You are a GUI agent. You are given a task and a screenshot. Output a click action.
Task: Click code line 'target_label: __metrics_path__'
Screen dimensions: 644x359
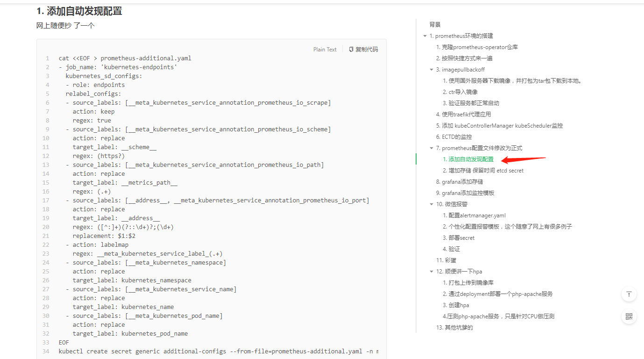click(x=125, y=183)
